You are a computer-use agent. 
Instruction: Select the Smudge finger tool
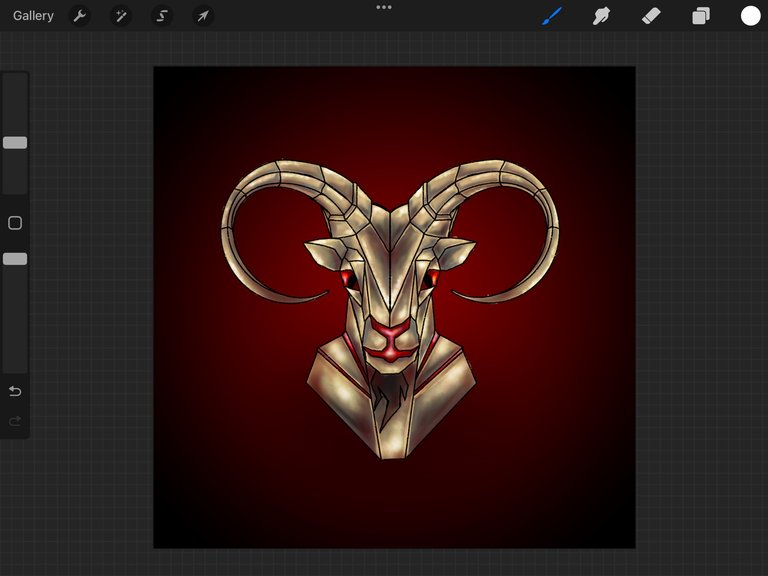(601, 16)
